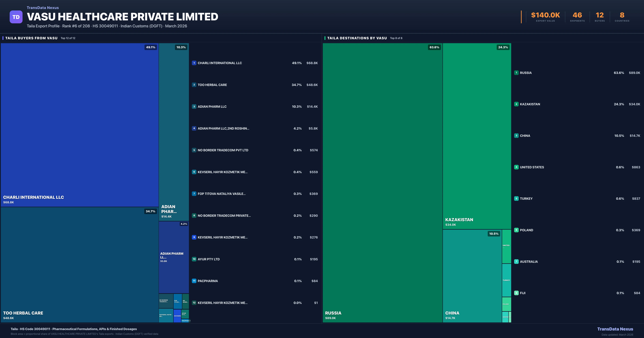Click the number 8 badge beside Fiji

(x=516, y=293)
